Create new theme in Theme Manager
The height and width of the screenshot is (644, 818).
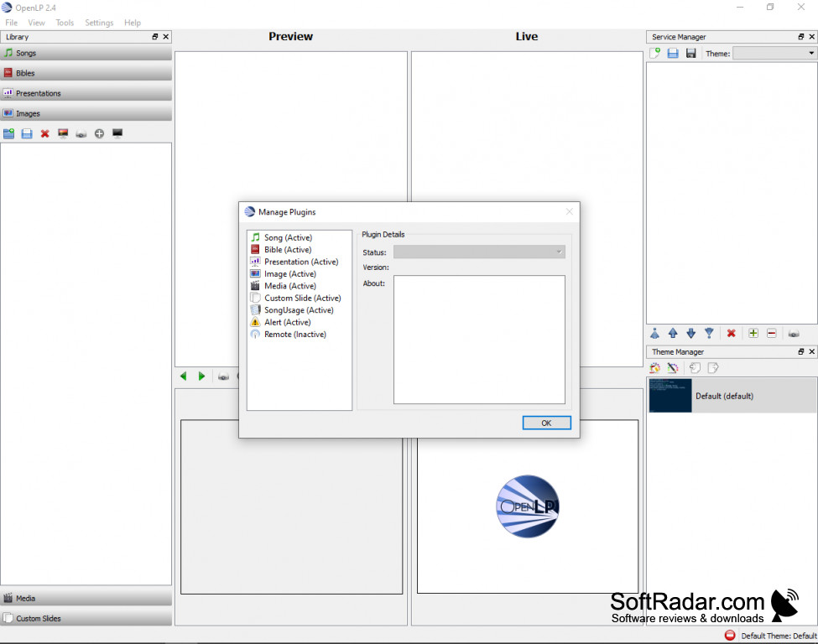click(654, 368)
